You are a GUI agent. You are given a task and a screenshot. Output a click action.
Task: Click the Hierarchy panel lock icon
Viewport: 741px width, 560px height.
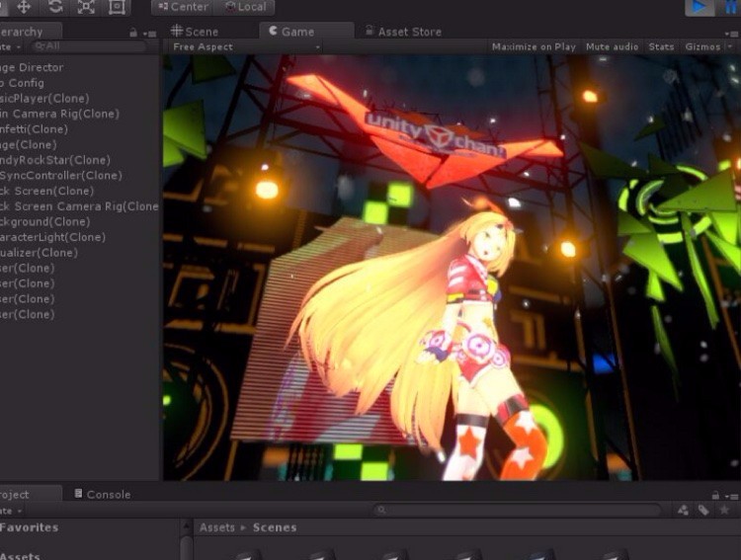tap(133, 33)
